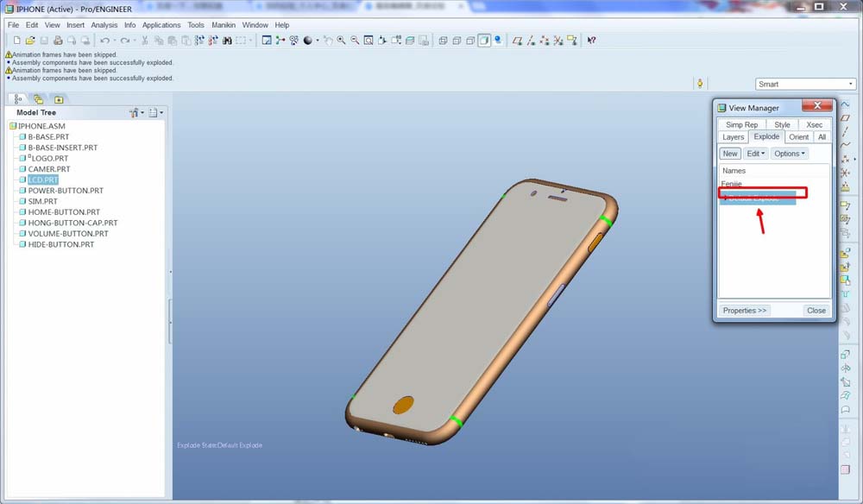863x504 pixels.
Task: Open the Insert menu
Action: click(x=75, y=25)
